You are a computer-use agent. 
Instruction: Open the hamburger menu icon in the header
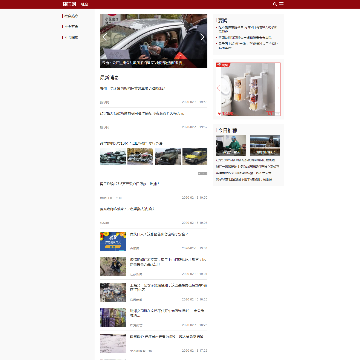coord(281,4)
